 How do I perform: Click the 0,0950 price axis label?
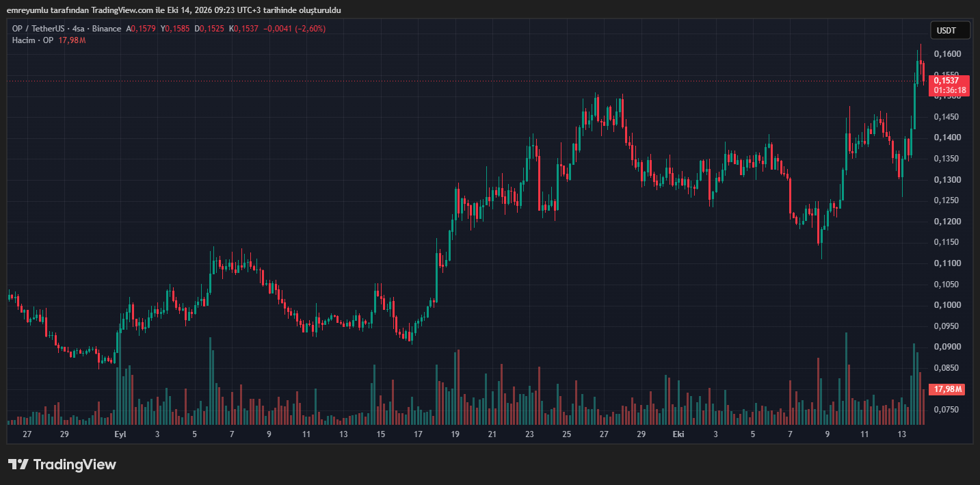tap(946, 326)
